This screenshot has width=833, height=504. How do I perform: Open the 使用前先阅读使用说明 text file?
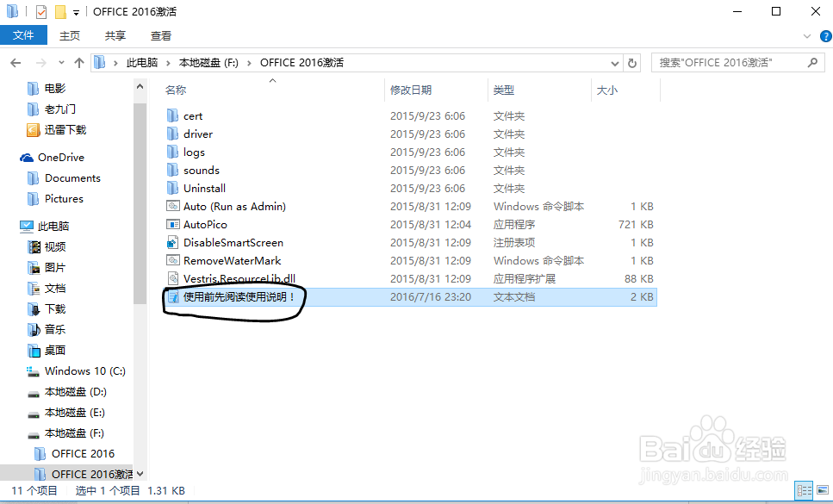(241, 296)
